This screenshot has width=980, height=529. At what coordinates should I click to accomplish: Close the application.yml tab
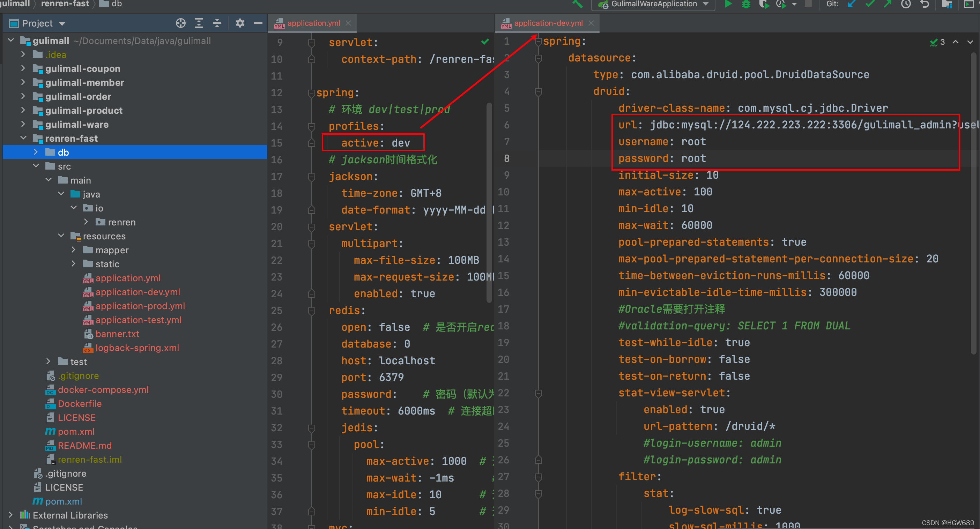348,23
